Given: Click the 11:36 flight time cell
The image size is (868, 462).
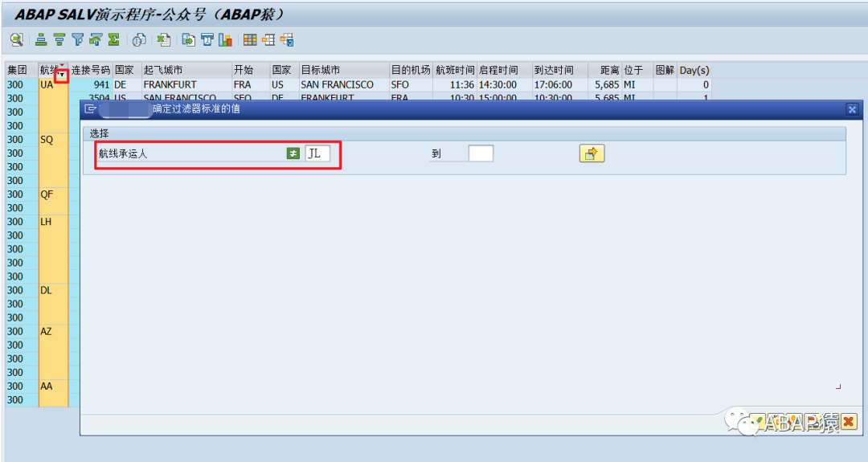Looking at the screenshot, I should pos(455,84).
